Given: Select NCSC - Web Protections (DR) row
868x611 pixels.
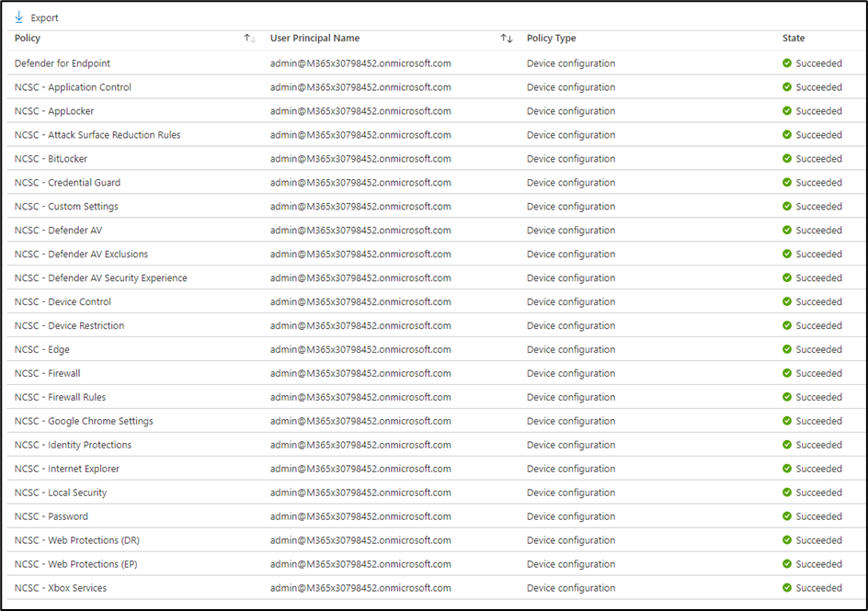Looking at the screenshot, I should (436, 539).
